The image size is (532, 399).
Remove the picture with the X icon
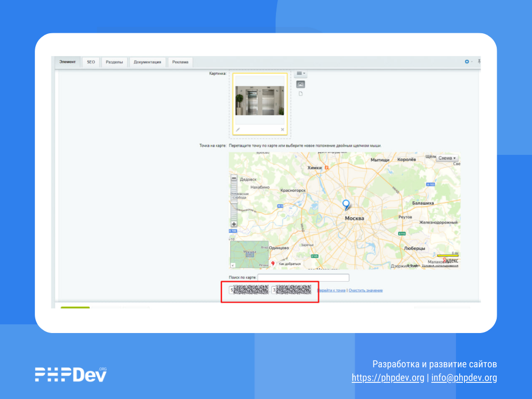282,129
